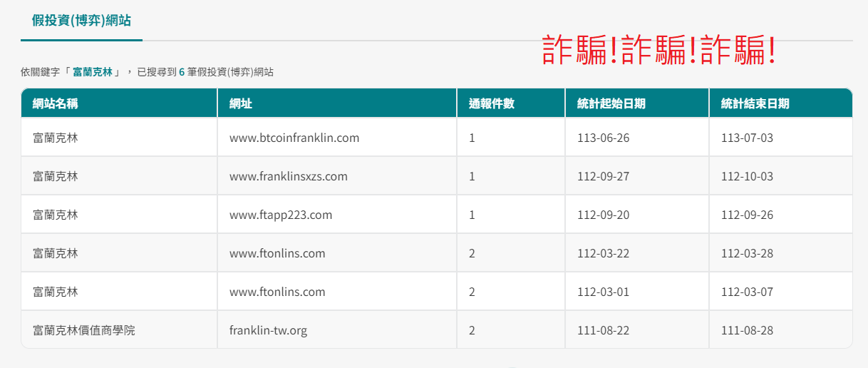Select the 112-10-03 end date cell

point(747,176)
